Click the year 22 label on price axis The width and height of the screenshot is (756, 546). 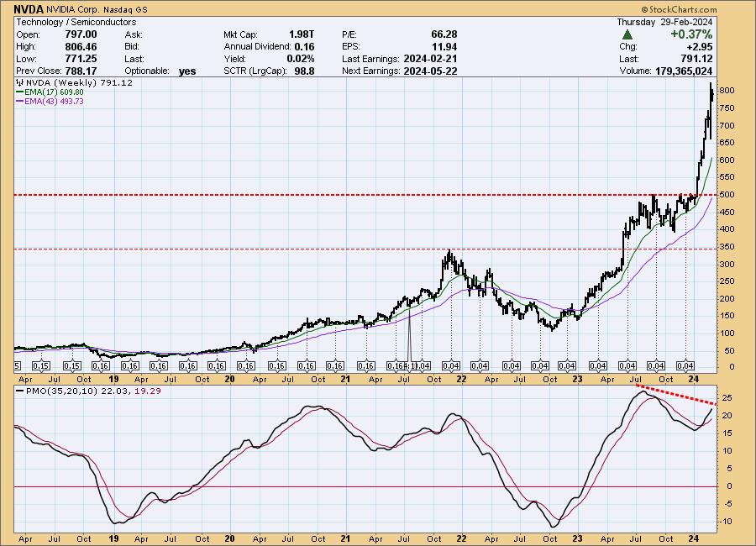point(460,379)
